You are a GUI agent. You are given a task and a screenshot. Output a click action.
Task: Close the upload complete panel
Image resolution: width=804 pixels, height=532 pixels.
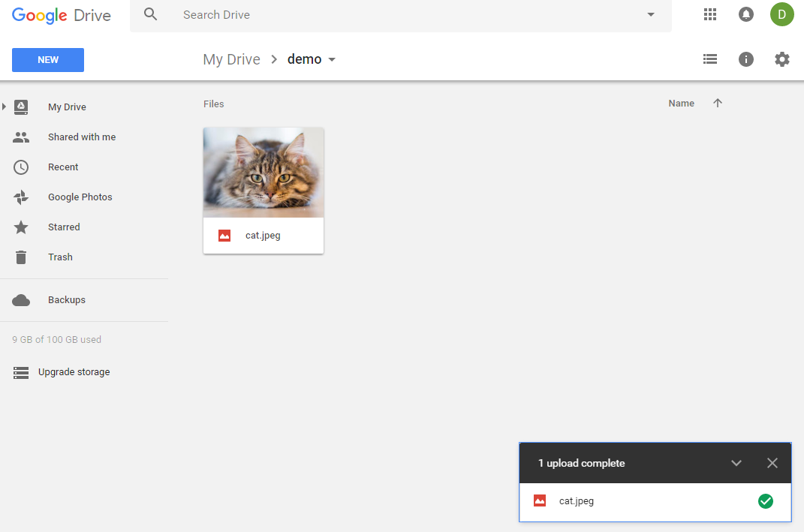[x=772, y=463]
